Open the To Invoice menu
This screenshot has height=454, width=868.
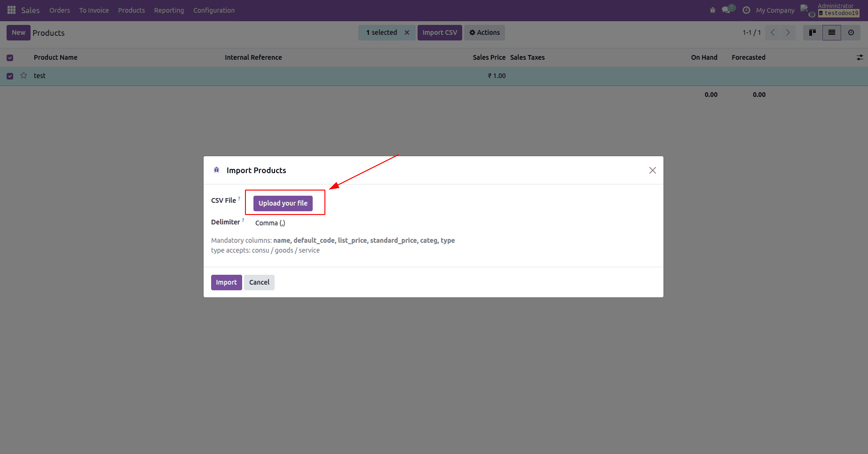pyautogui.click(x=94, y=10)
